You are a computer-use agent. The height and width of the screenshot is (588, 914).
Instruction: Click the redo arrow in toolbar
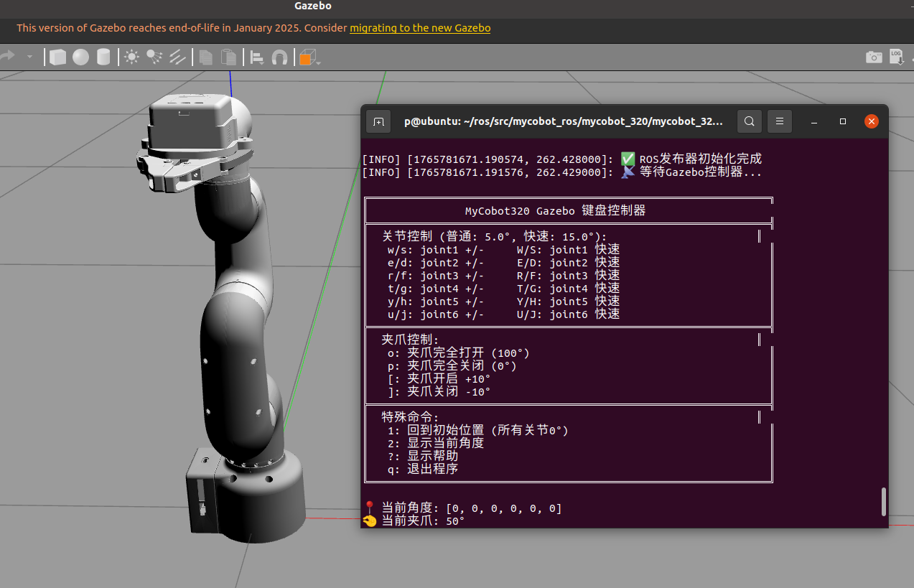click(9, 56)
